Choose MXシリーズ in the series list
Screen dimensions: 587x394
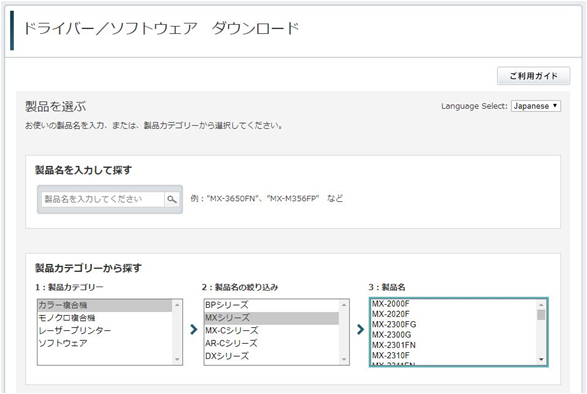271,318
